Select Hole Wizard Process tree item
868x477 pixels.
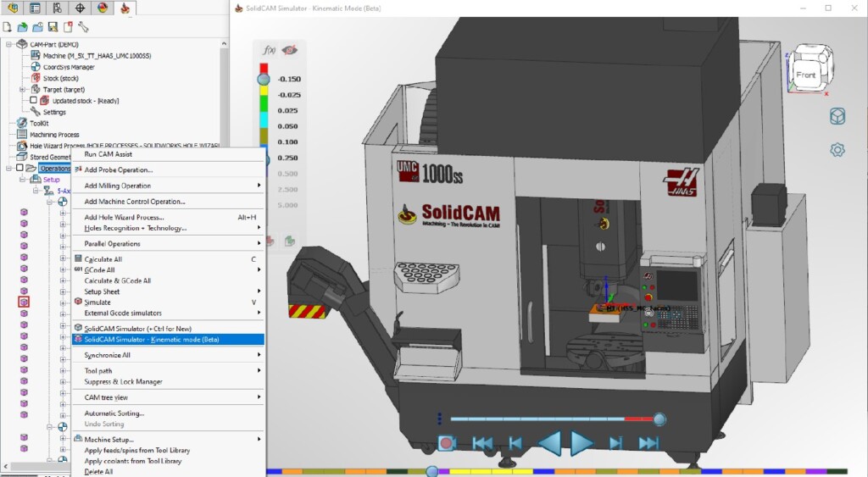click(x=125, y=146)
